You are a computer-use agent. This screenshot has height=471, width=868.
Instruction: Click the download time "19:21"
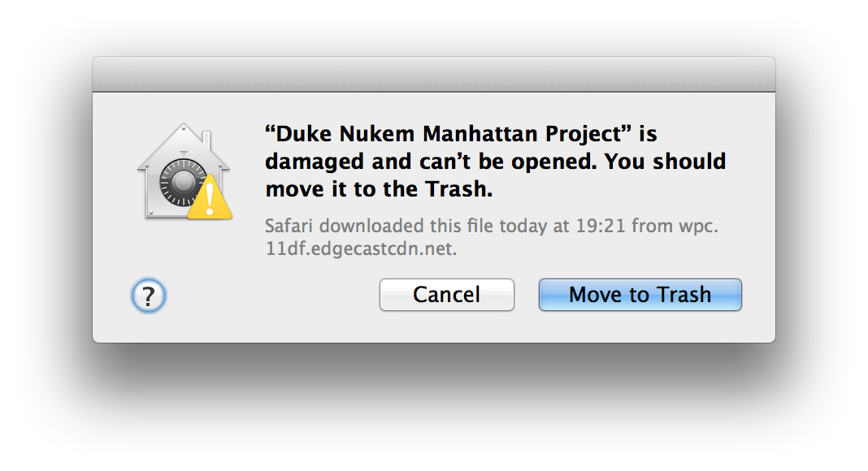pos(601,226)
